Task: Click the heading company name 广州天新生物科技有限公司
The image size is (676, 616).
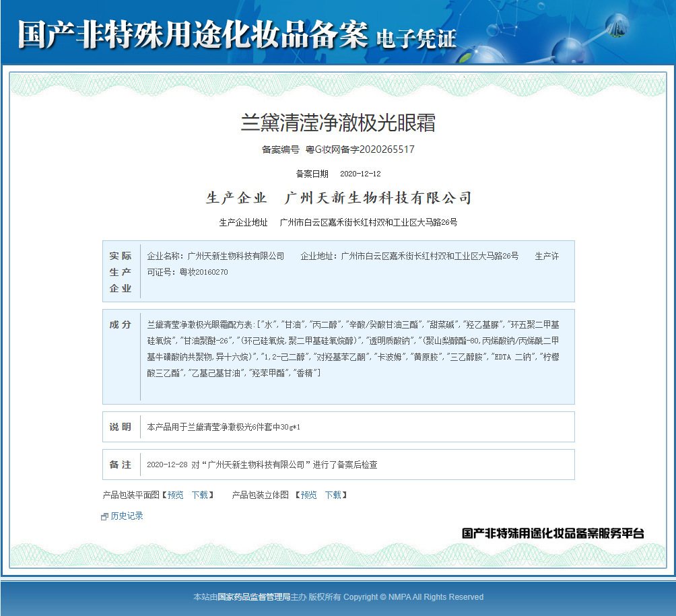Action: (x=378, y=198)
